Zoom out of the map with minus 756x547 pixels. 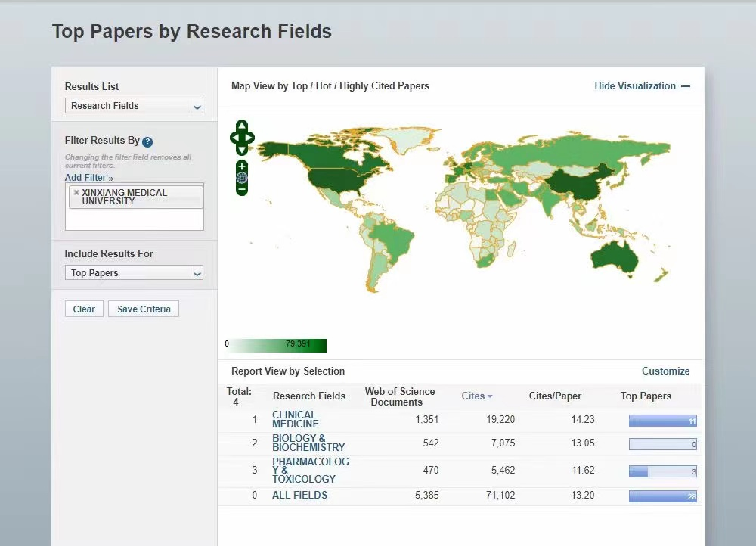click(242, 189)
